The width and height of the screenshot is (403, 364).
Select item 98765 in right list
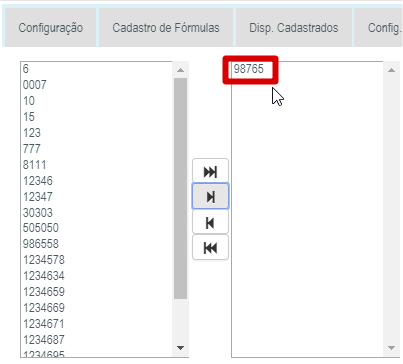coord(249,69)
